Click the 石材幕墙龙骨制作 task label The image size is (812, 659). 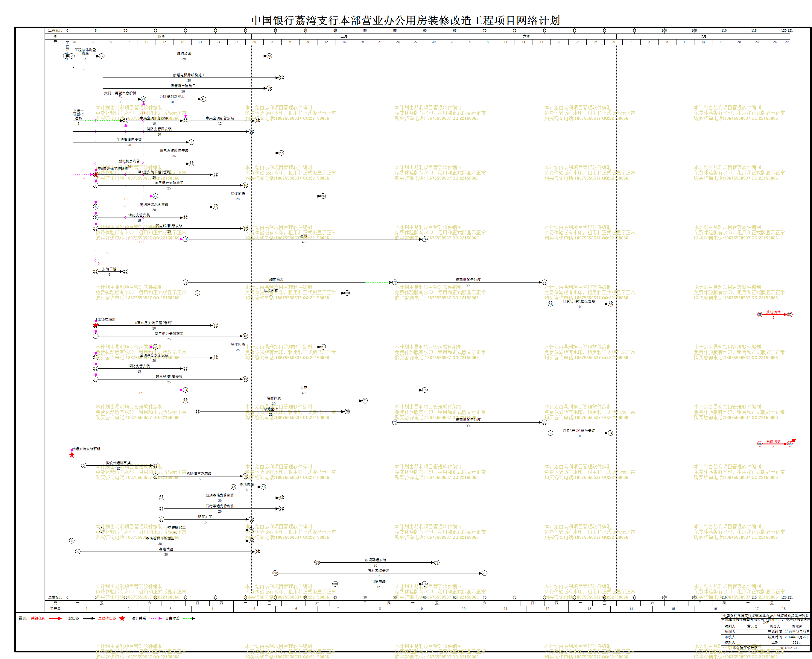click(220, 506)
